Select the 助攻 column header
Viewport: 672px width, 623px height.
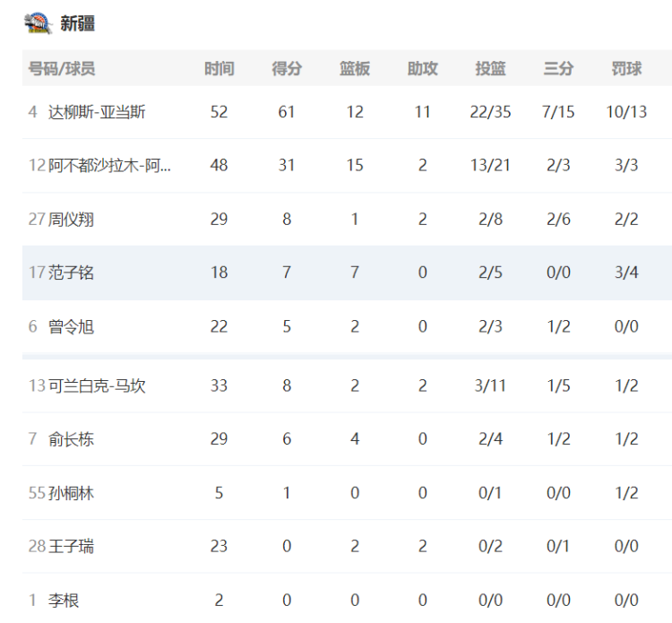(x=423, y=69)
